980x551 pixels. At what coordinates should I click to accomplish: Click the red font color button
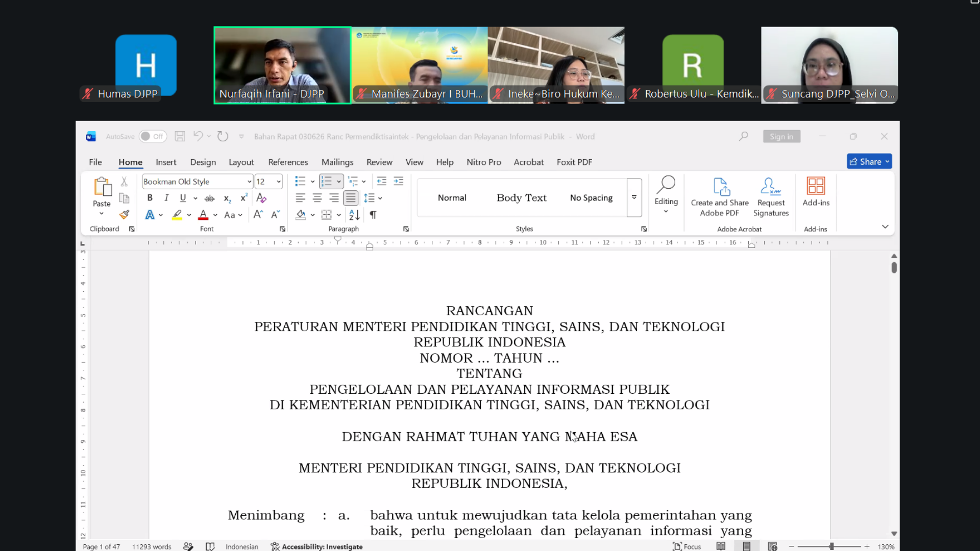203,215
